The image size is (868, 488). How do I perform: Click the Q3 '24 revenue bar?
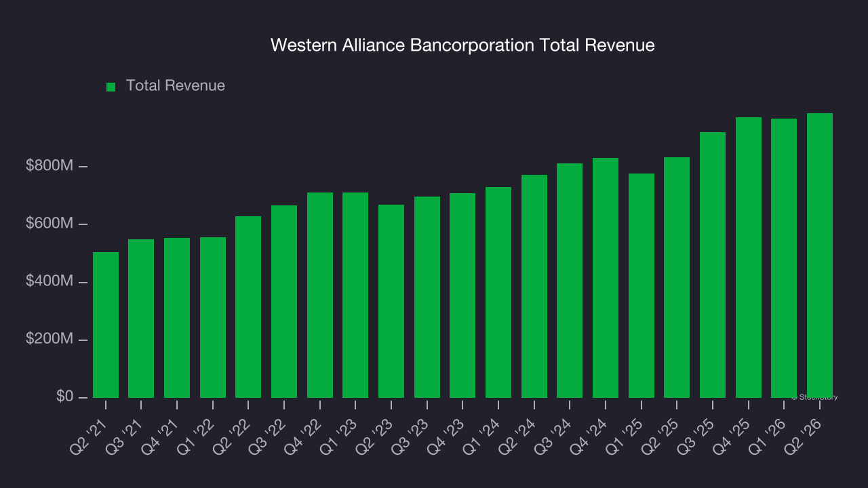coord(570,281)
